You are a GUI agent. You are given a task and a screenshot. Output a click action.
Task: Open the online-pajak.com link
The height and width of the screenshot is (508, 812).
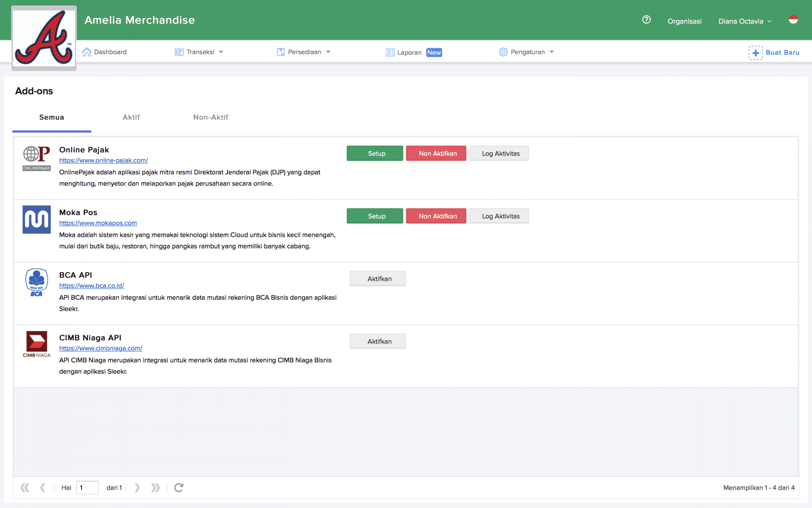[x=104, y=161]
